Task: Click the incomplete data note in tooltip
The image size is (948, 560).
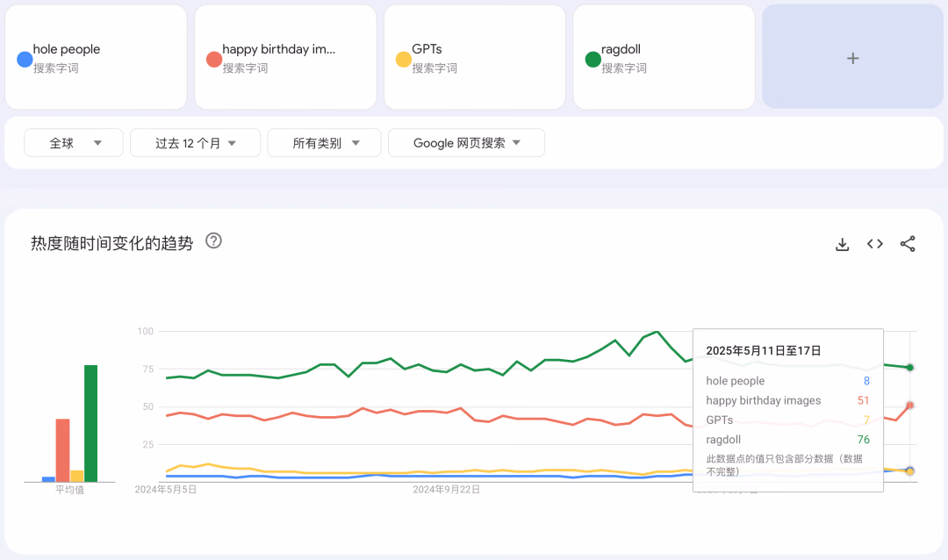Action: [x=784, y=465]
